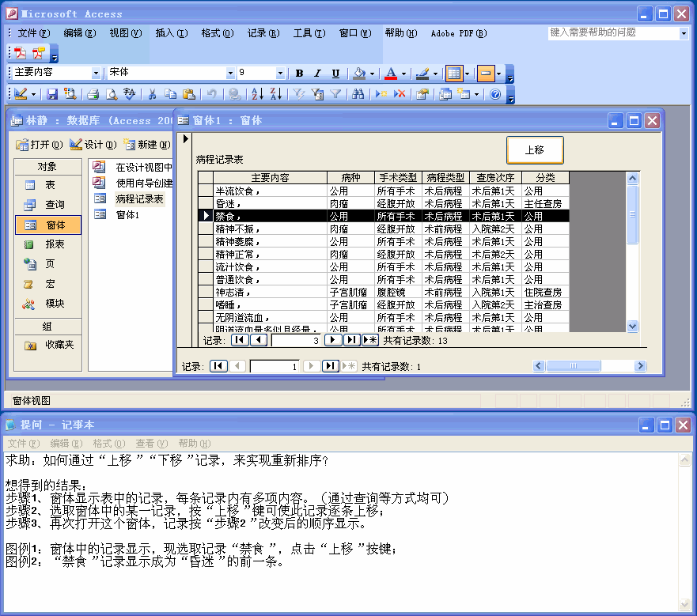Sort records descending with the Z-A icon
This screenshot has height=616, width=697.
point(275,94)
